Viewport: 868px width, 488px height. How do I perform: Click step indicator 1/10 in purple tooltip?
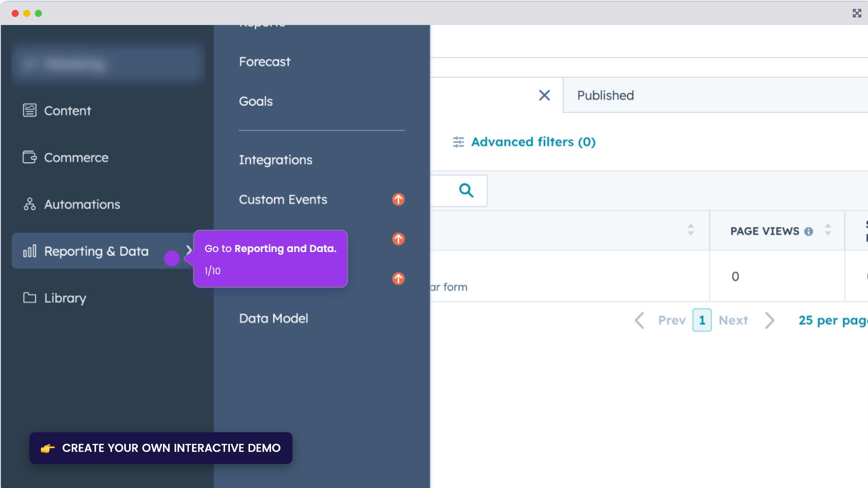212,270
